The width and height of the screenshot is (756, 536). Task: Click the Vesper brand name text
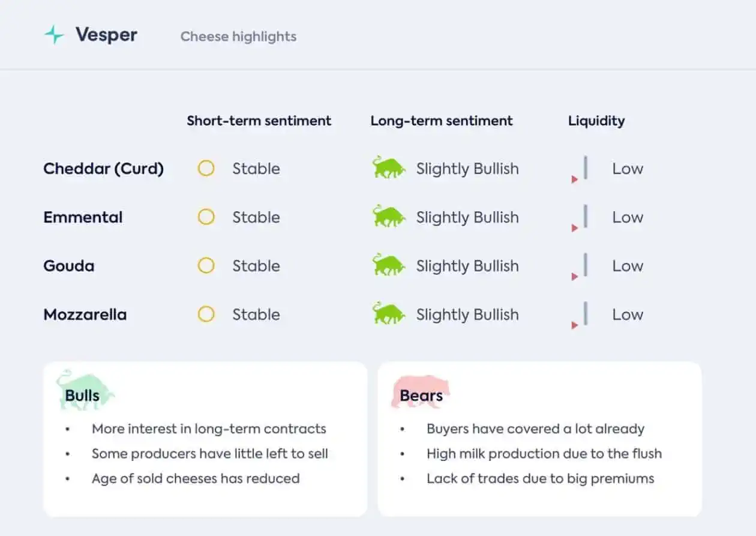(x=106, y=35)
